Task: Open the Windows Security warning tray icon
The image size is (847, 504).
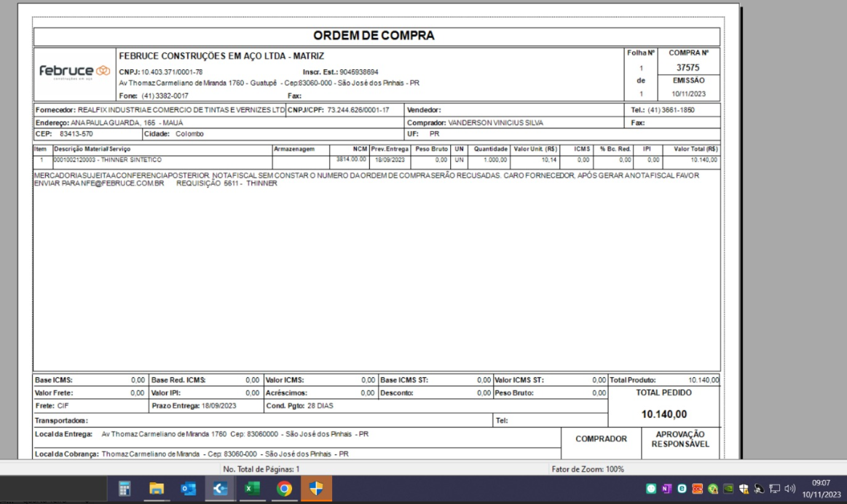Action: (744, 489)
